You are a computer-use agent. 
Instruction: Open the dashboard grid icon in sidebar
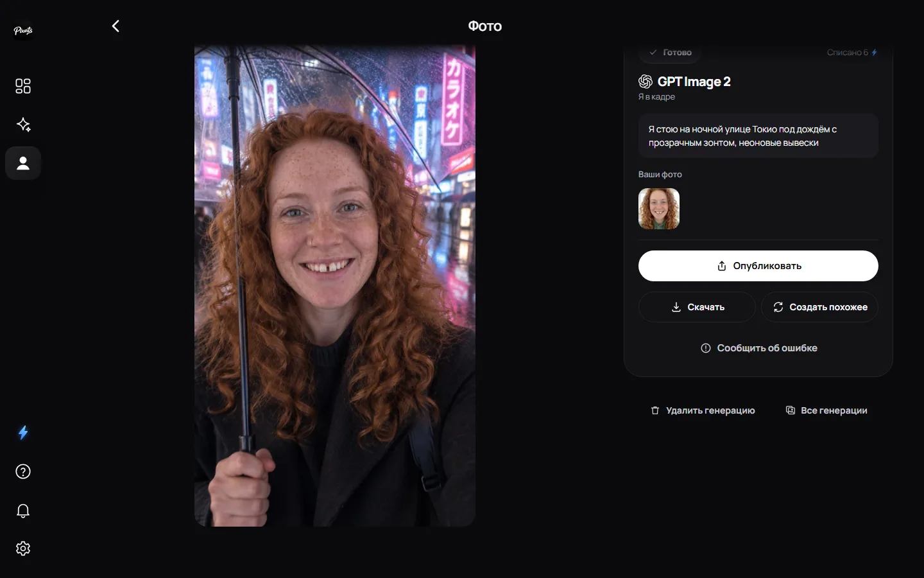coord(23,86)
